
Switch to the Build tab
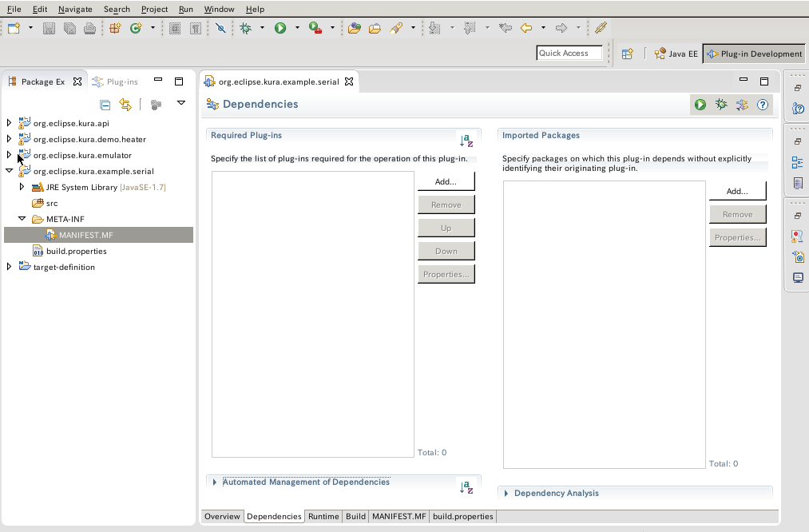[x=355, y=517]
